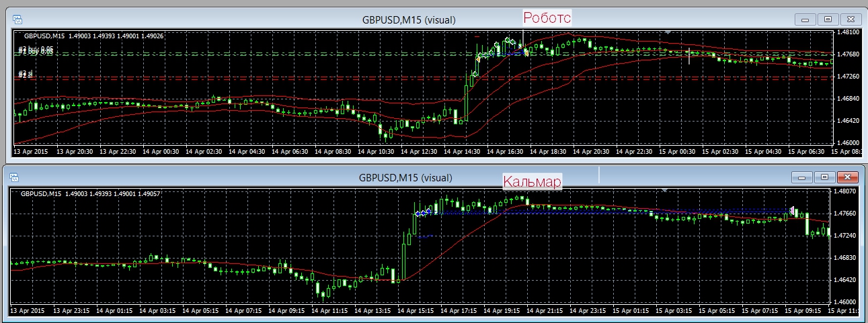
Task: Click price level 1.46420 in upper chart
Action: pos(847,121)
